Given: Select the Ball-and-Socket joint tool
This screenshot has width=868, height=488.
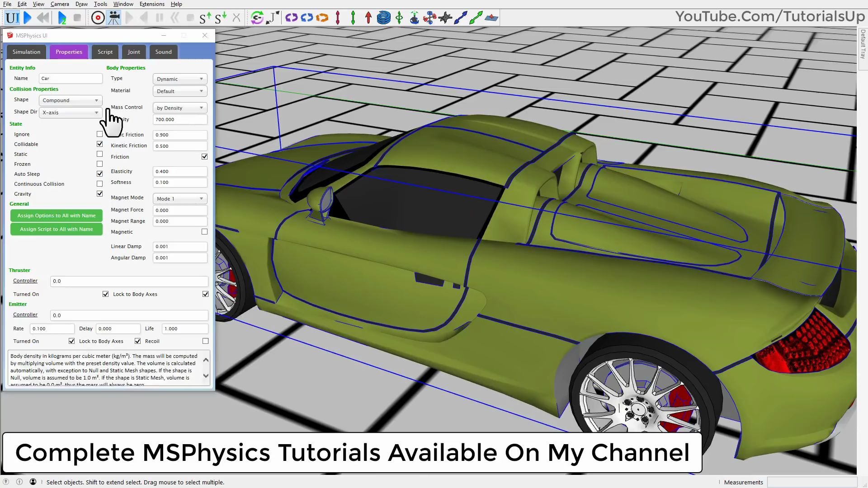Looking at the screenshot, I should [414, 18].
